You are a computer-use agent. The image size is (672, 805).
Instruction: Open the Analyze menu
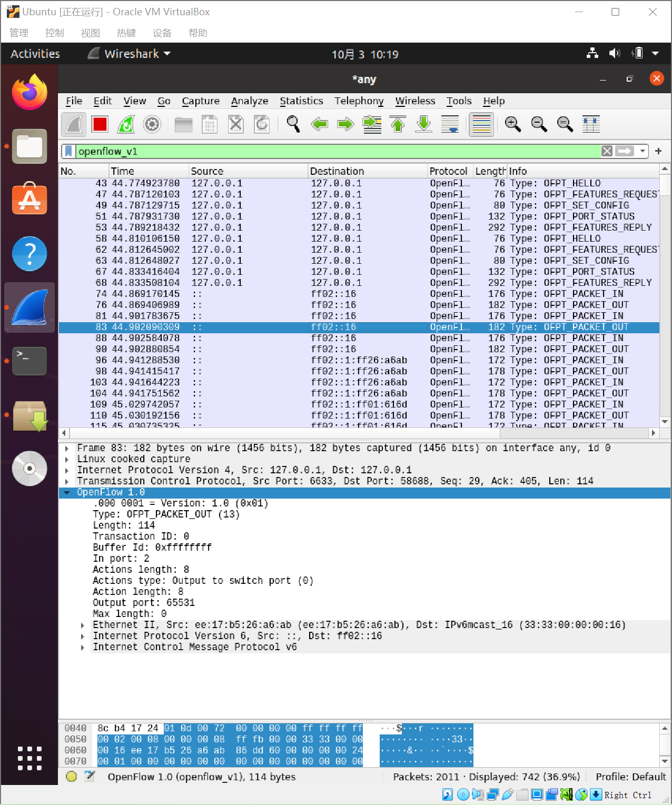coord(250,101)
